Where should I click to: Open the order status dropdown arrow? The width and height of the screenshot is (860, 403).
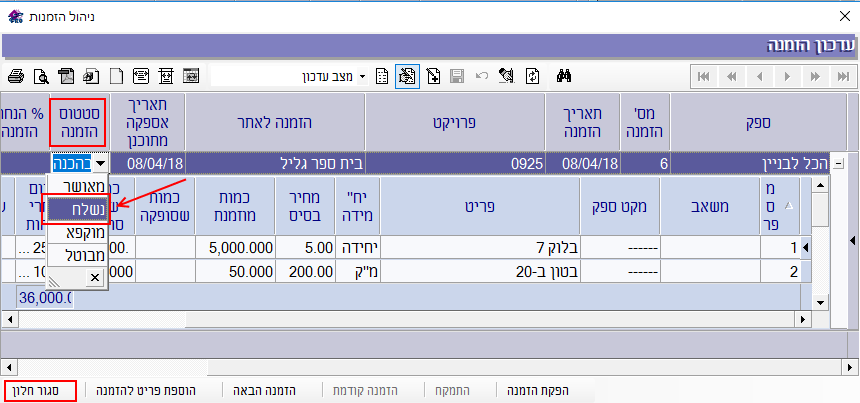click(100, 163)
